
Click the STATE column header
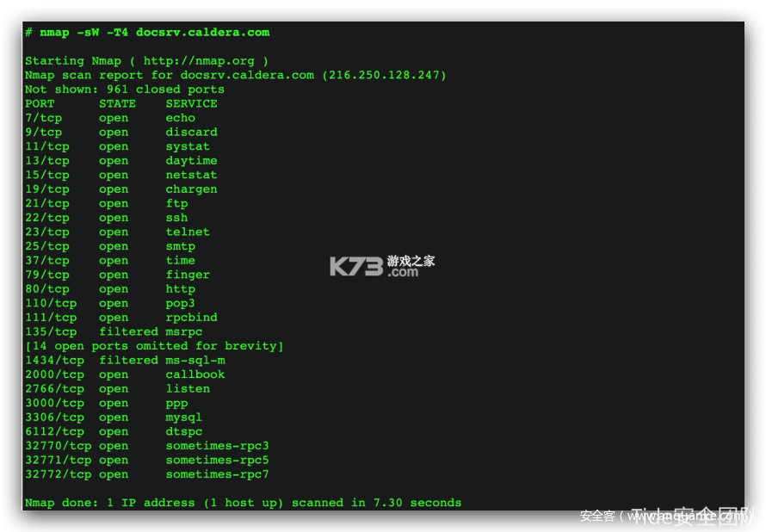pyautogui.click(x=117, y=103)
